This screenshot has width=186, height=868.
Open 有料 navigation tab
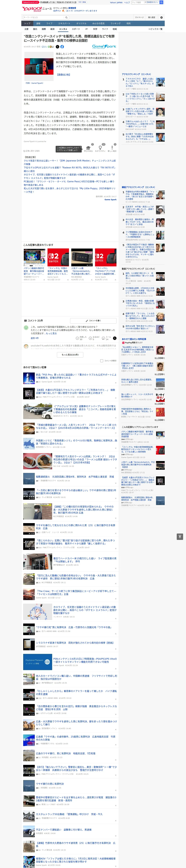[x=128, y=24]
